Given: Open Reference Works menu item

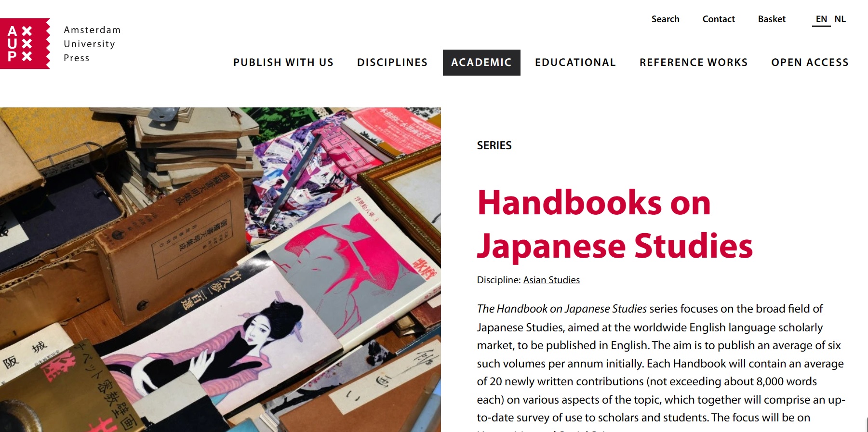Looking at the screenshot, I should click(694, 63).
